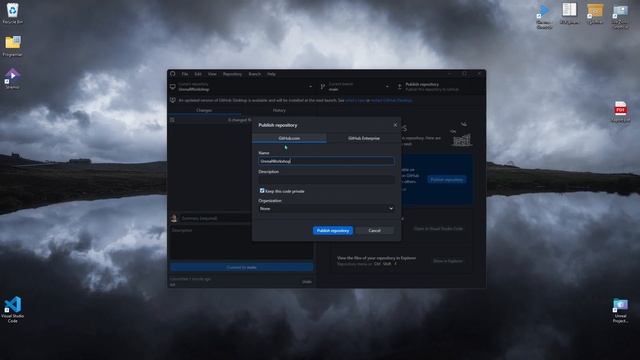
Task: Click the publish upload arrow icon
Action: pyautogui.click(x=400, y=87)
